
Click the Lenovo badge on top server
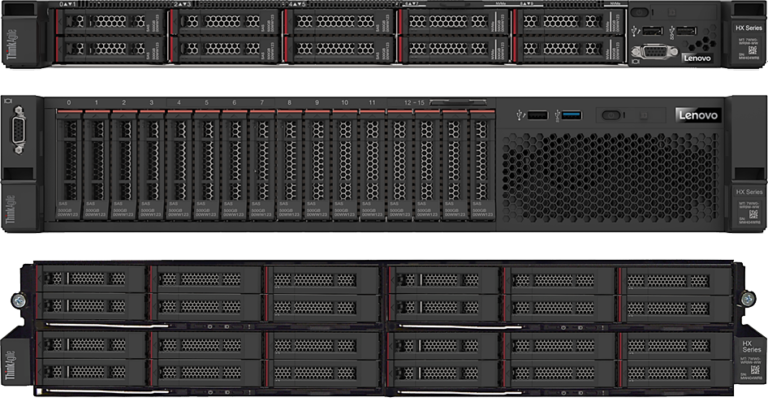(x=697, y=60)
